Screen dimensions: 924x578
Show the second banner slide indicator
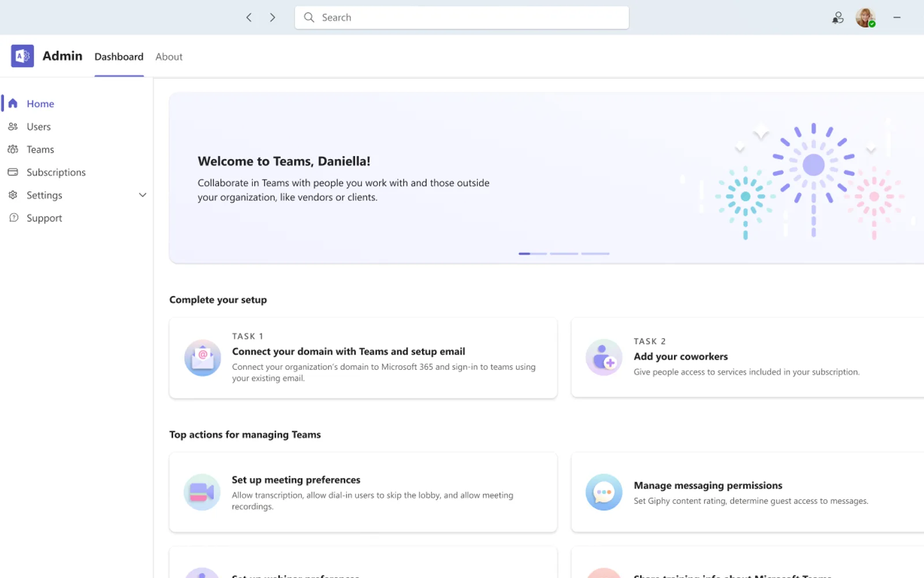coord(564,253)
